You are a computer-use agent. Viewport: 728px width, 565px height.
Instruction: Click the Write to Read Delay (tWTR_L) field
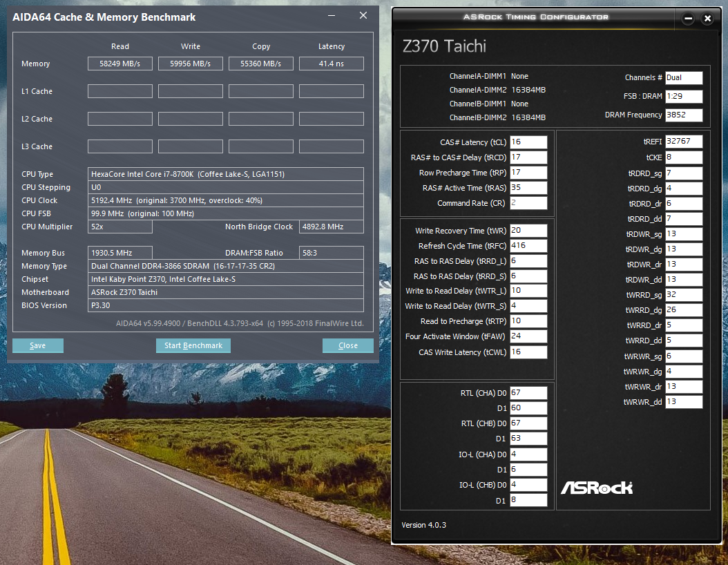tap(528, 291)
